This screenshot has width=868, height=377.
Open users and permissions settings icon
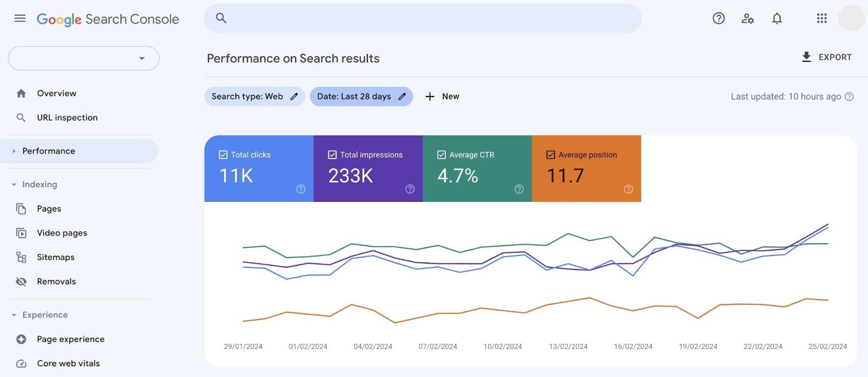tap(748, 18)
